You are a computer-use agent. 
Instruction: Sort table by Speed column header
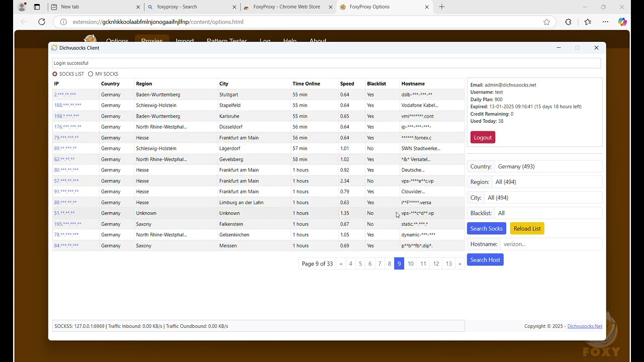coord(347,84)
